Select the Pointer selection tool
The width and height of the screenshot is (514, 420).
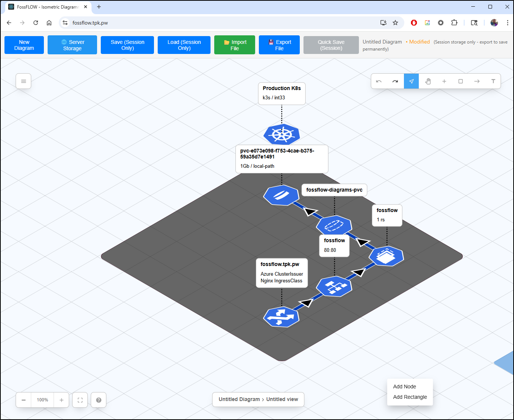pyautogui.click(x=411, y=81)
